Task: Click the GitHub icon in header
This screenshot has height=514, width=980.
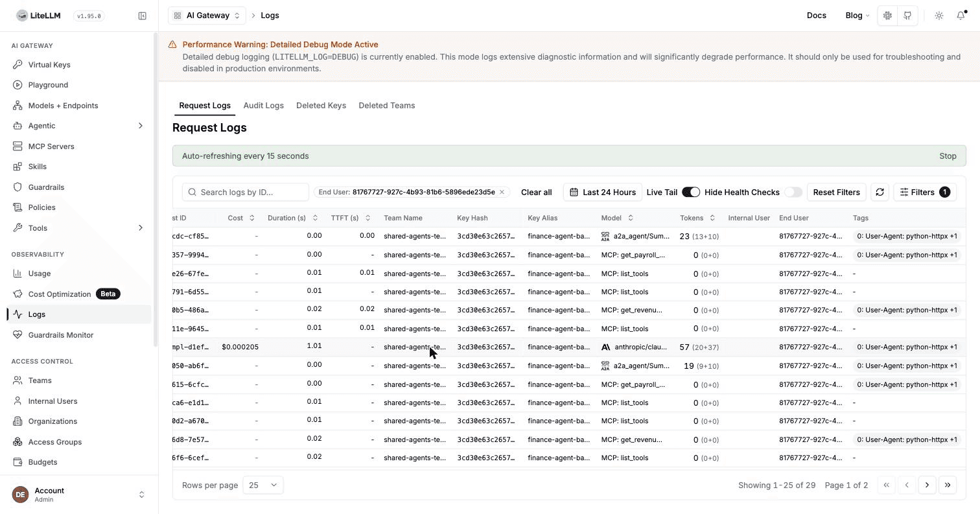Action: [x=907, y=16]
